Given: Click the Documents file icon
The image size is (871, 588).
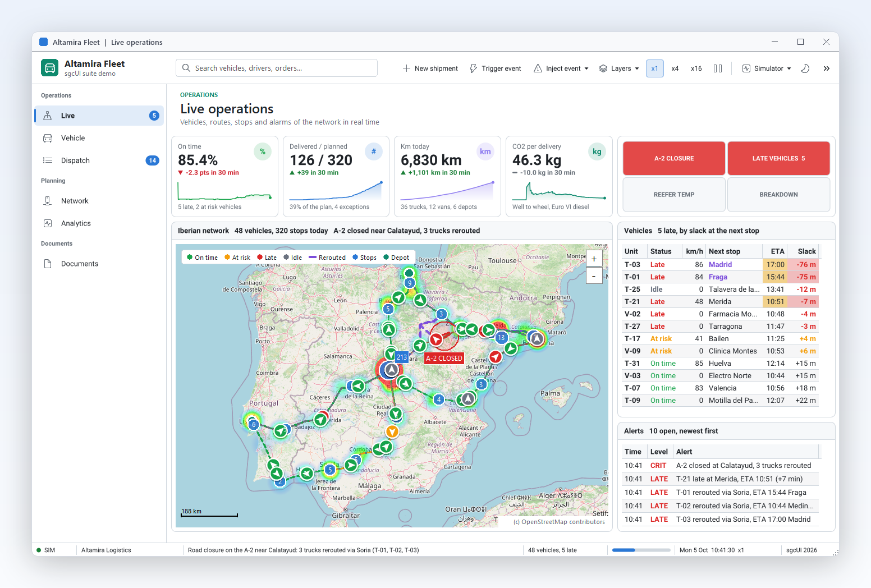Looking at the screenshot, I should point(48,264).
